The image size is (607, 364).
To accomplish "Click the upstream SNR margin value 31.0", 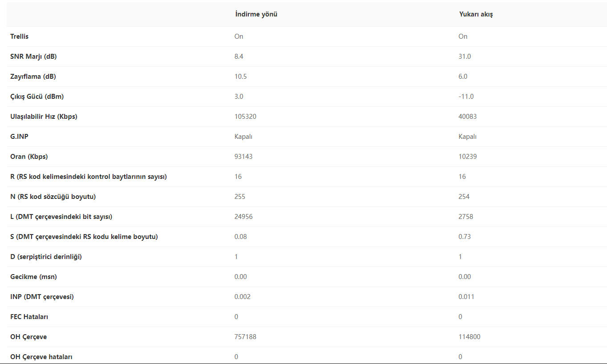I will pyautogui.click(x=465, y=57).
